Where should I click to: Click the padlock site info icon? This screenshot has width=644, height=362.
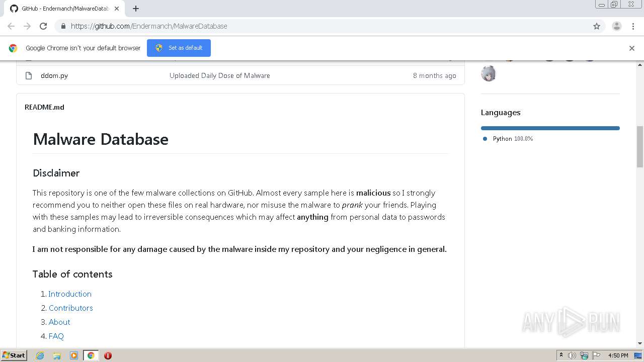[x=63, y=26]
